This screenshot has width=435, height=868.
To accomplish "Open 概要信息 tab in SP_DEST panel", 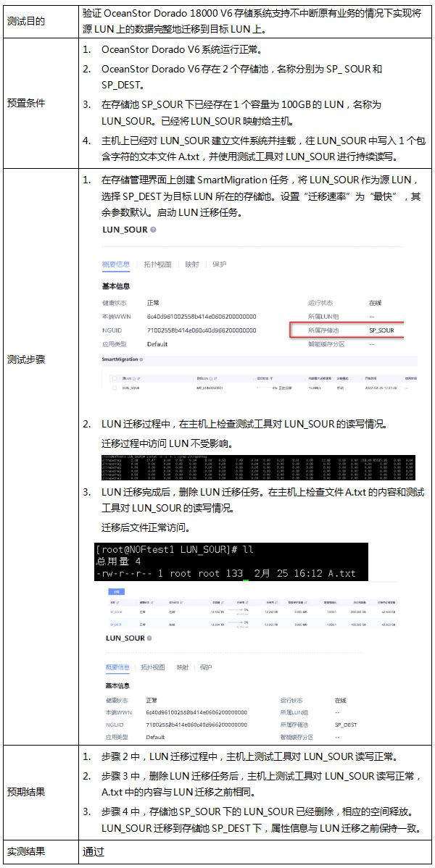I will pos(117,667).
